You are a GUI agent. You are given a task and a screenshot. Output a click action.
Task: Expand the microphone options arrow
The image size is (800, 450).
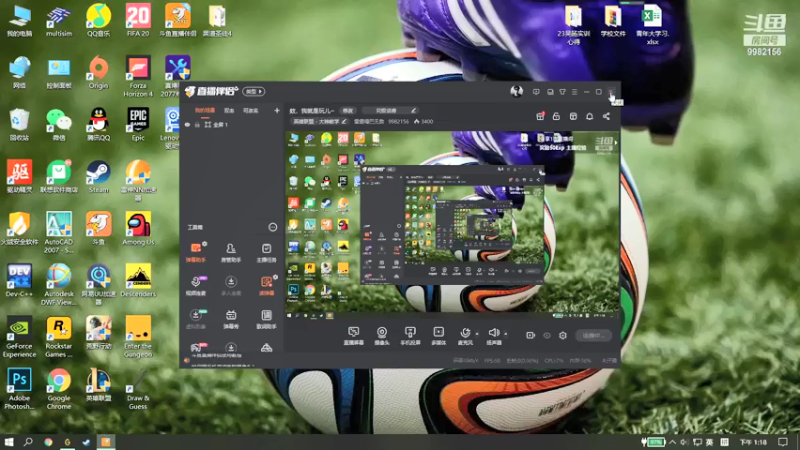[477, 334]
